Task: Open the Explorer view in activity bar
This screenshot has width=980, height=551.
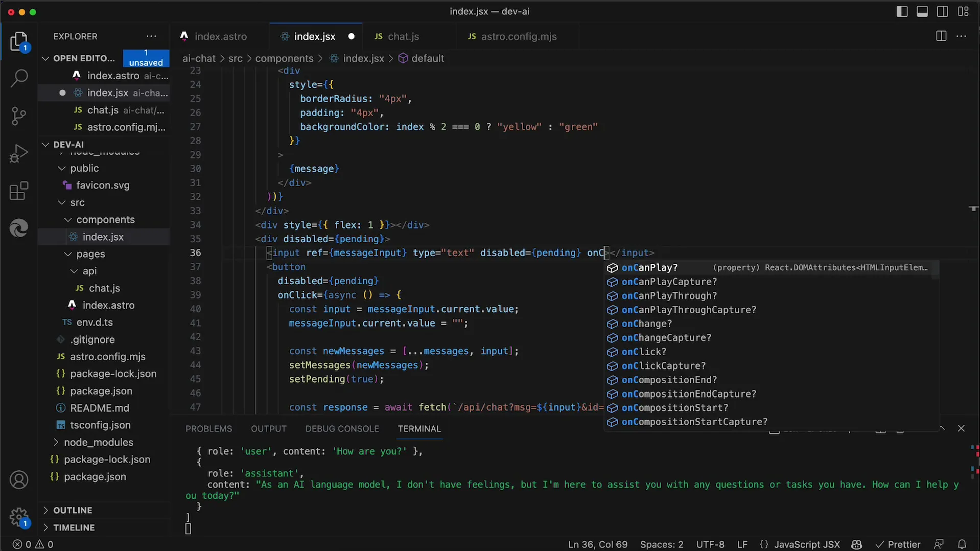Action: tap(19, 41)
